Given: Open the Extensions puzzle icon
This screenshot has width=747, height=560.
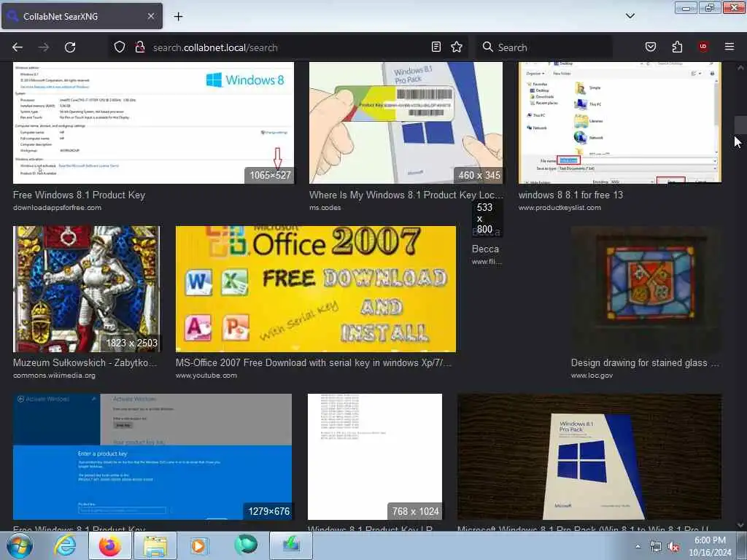Looking at the screenshot, I should [x=677, y=47].
